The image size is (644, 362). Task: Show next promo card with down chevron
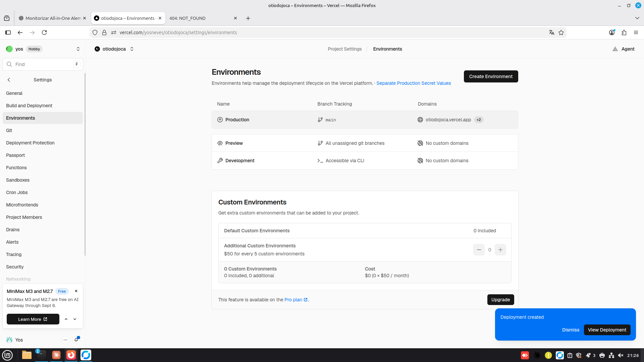75,319
